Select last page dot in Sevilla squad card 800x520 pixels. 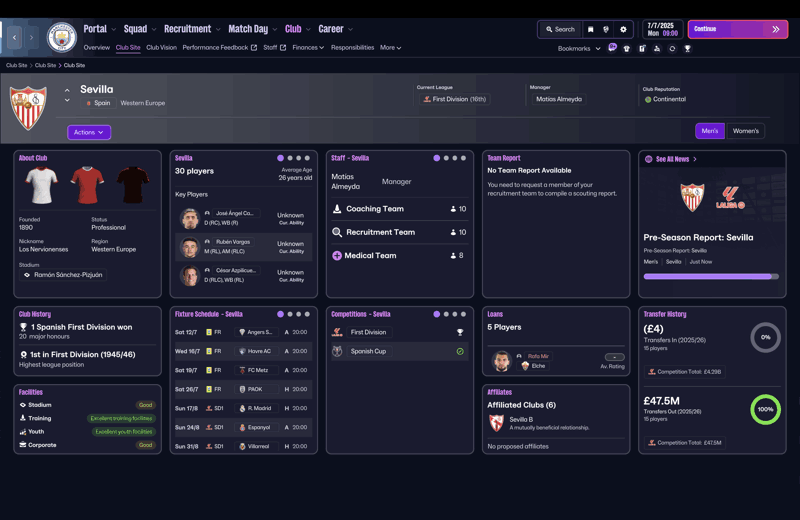[x=307, y=158]
